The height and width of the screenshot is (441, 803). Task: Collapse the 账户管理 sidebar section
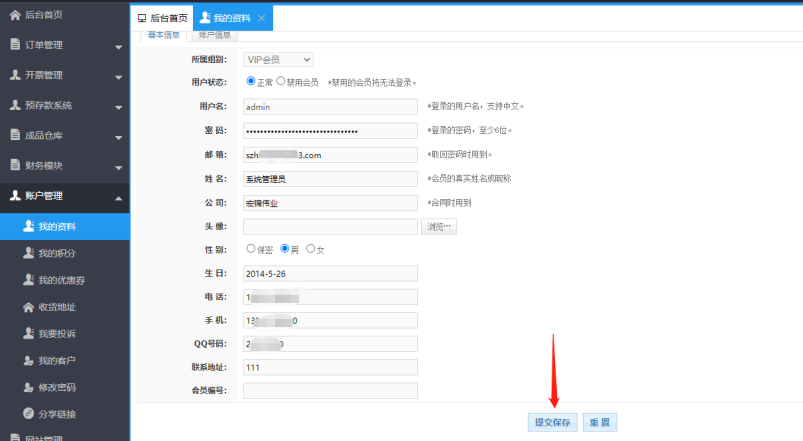click(65, 197)
